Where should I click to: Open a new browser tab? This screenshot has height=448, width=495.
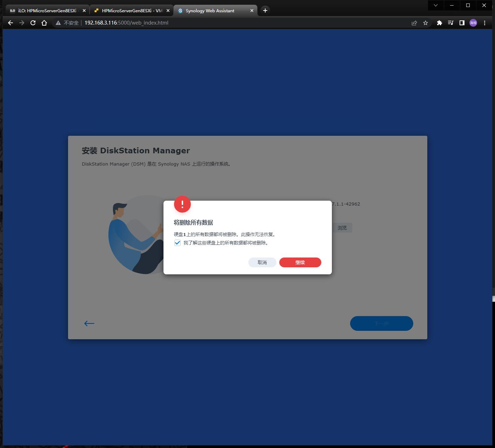(265, 11)
